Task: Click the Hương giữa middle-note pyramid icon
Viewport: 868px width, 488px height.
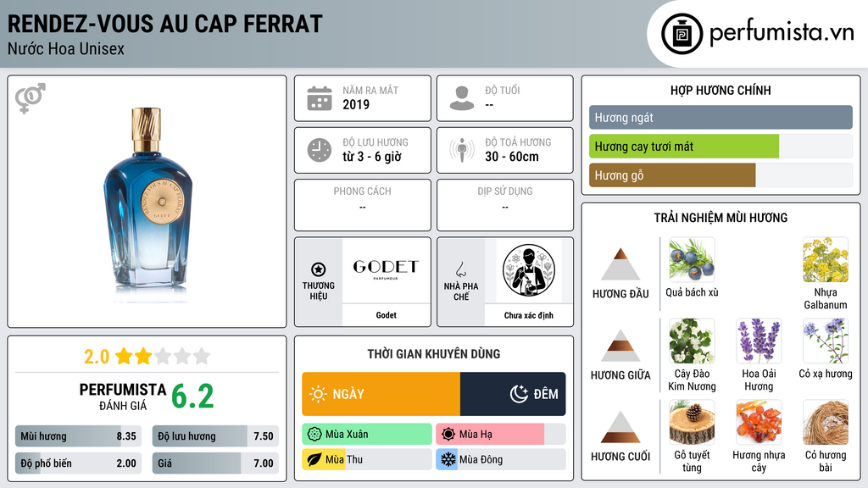Action: (x=620, y=346)
